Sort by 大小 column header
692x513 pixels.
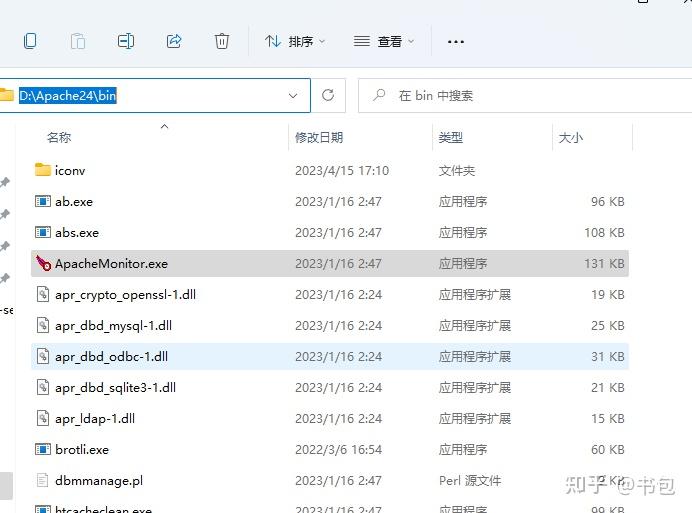pos(571,137)
